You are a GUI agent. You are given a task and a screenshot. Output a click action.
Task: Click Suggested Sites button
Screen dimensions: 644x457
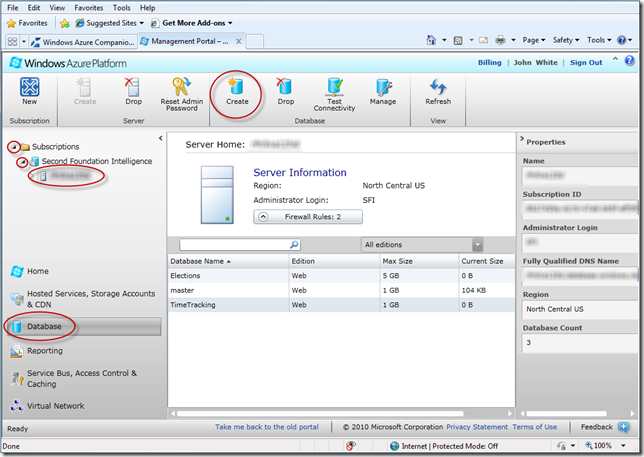(x=110, y=23)
